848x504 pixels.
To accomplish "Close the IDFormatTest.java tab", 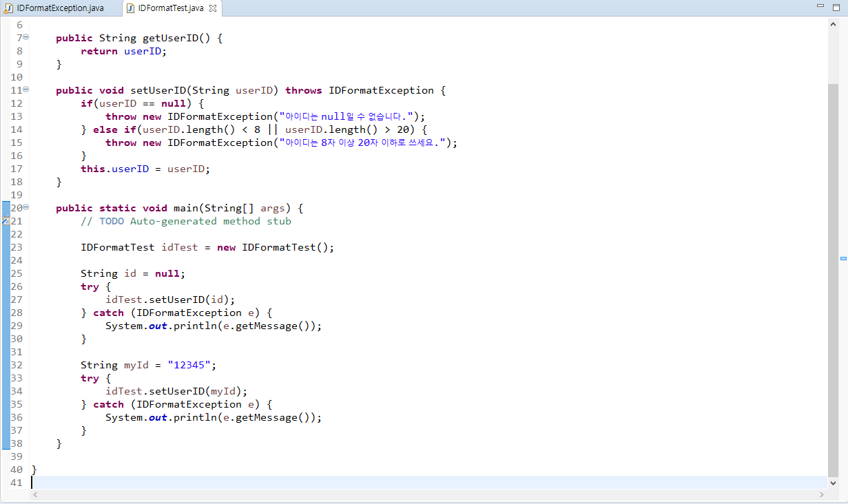I will [x=213, y=8].
